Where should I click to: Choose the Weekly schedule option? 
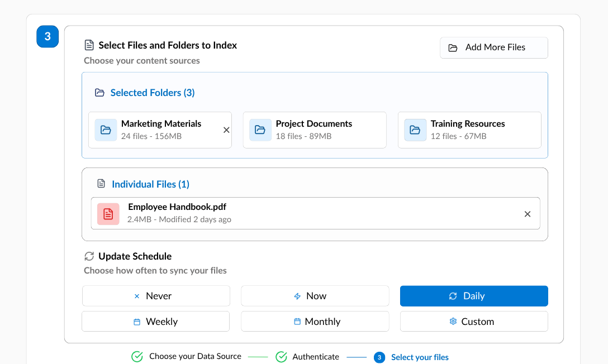[x=155, y=322]
